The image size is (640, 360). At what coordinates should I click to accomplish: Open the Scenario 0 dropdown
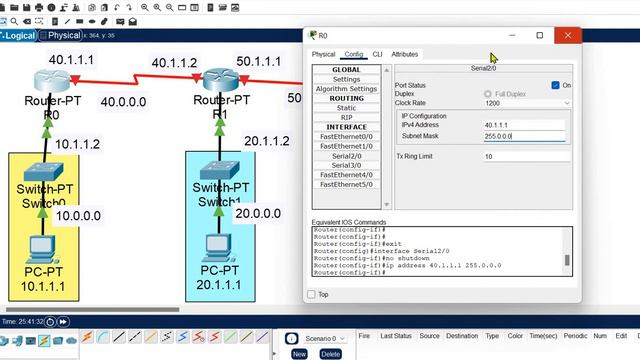[325, 338]
